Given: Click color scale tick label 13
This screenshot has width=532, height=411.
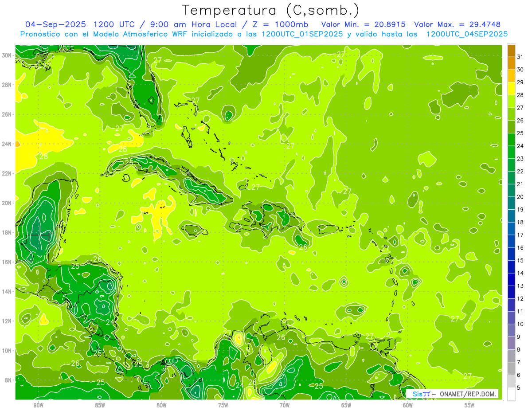Looking at the screenshot, I should click(520, 286).
